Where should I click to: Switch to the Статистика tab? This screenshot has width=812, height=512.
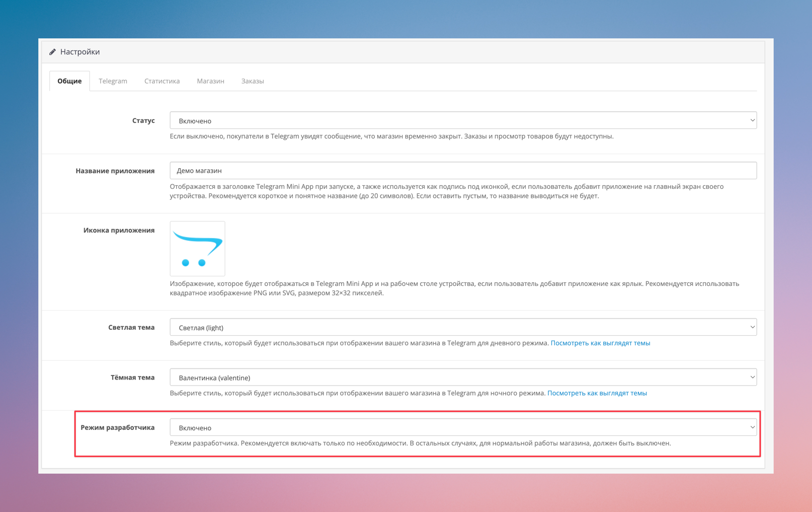click(162, 81)
